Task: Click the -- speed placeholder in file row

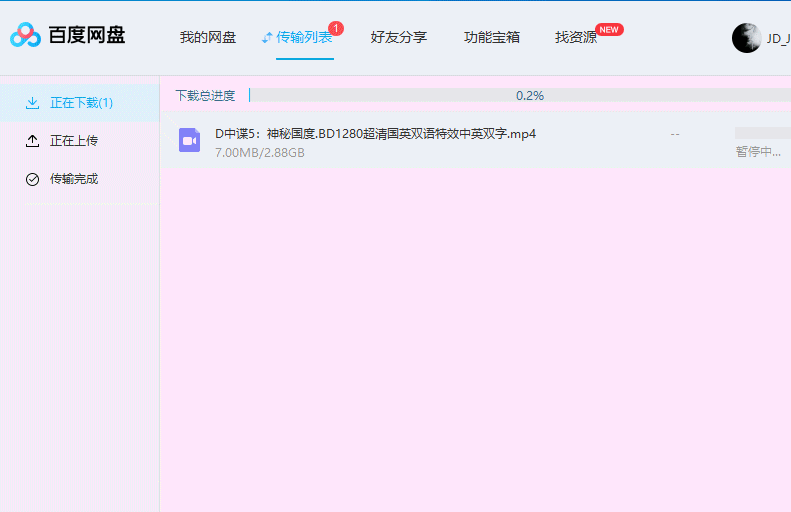Action: tap(675, 134)
